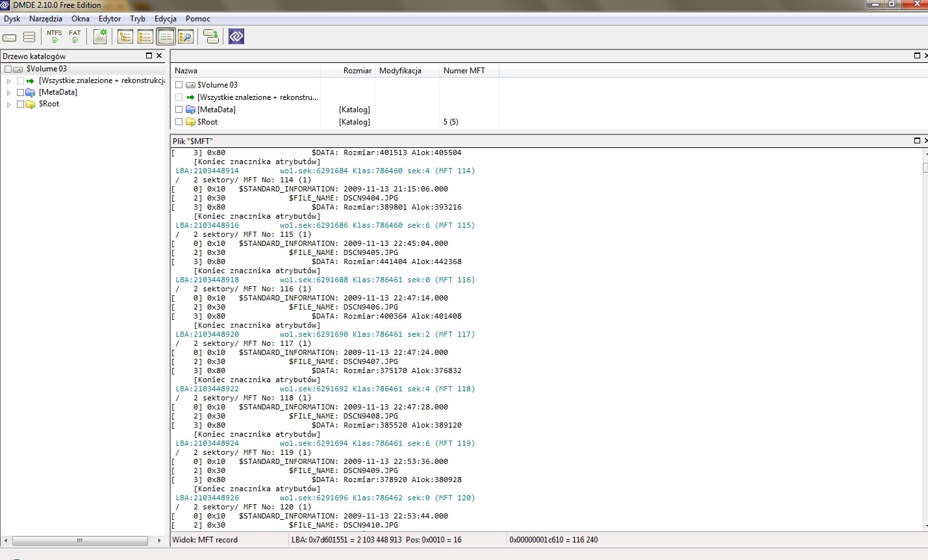Tick the $Root checkbox in directory tree
Image resolution: width=928 pixels, height=560 pixels.
[21, 104]
